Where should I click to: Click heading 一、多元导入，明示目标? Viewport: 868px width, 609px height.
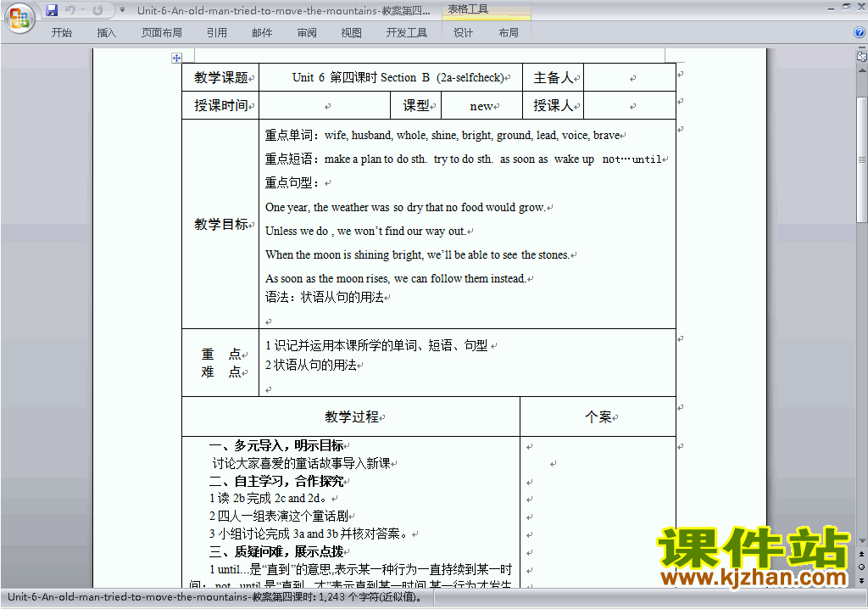click(x=275, y=445)
